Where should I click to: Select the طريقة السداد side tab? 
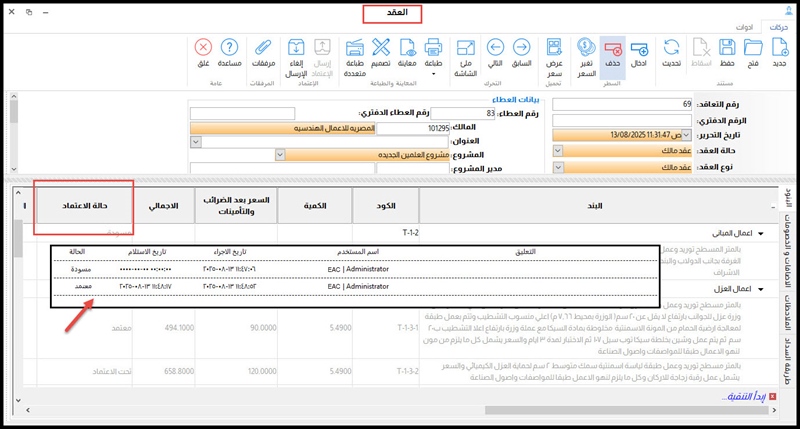788,361
